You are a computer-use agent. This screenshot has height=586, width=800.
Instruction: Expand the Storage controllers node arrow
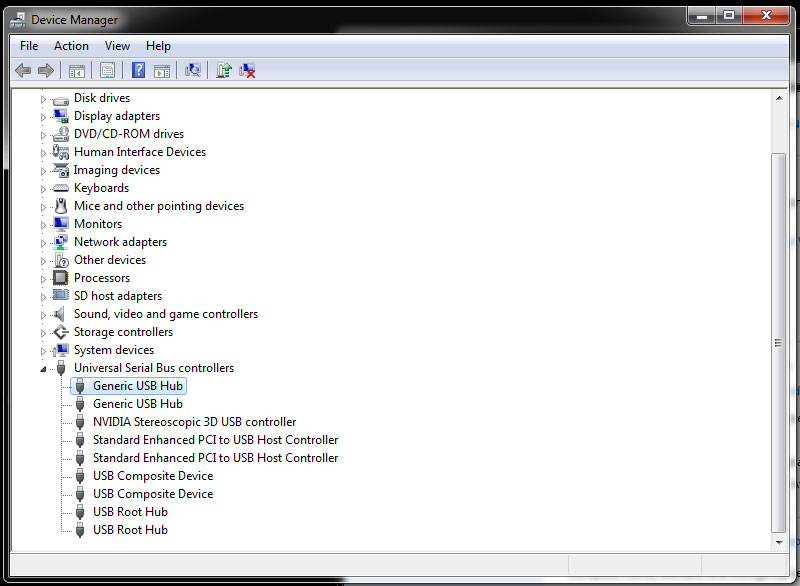[43, 333]
